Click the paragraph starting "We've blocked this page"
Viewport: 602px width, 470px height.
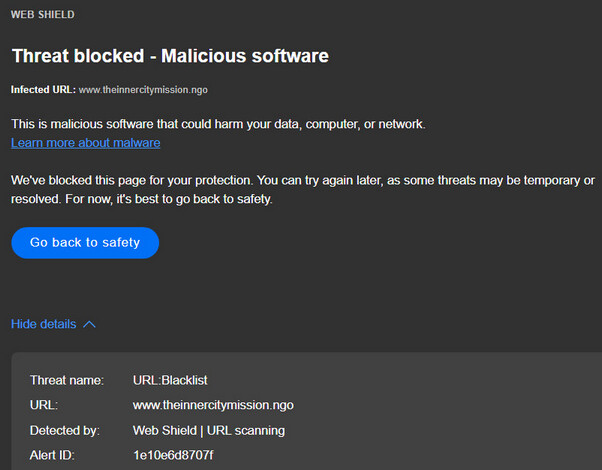click(x=300, y=180)
